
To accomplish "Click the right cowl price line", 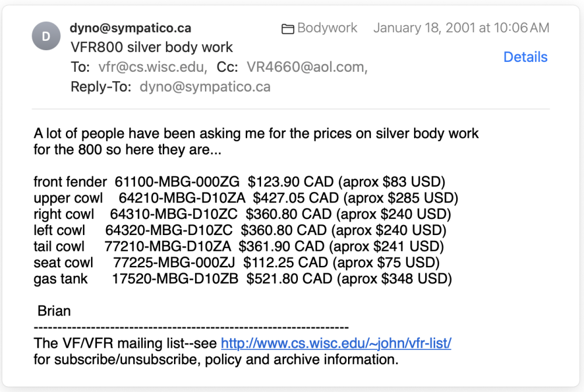I will 242,214.
